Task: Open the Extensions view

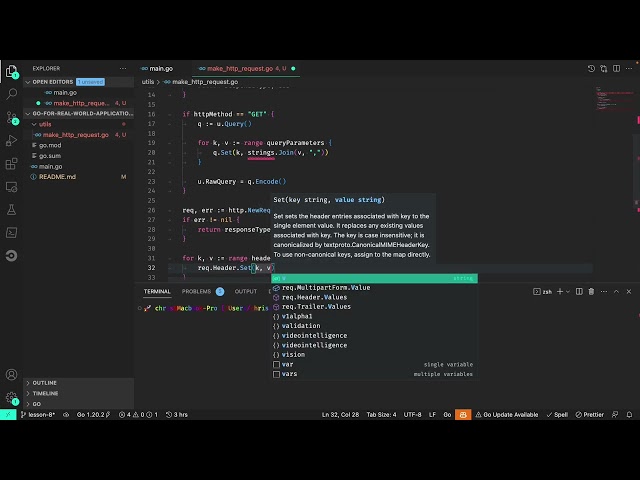Action: tap(11, 164)
